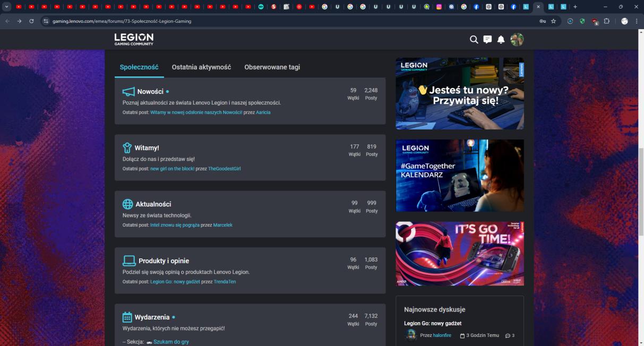
Task: Click the Aktualności globe icon
Action: (x=127, y=204)
